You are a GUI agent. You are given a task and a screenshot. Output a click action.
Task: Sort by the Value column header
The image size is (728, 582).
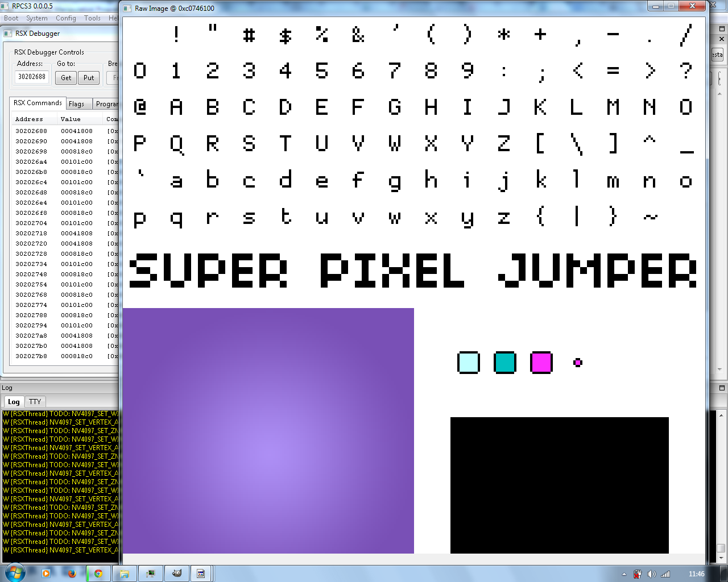pos(71,119)
